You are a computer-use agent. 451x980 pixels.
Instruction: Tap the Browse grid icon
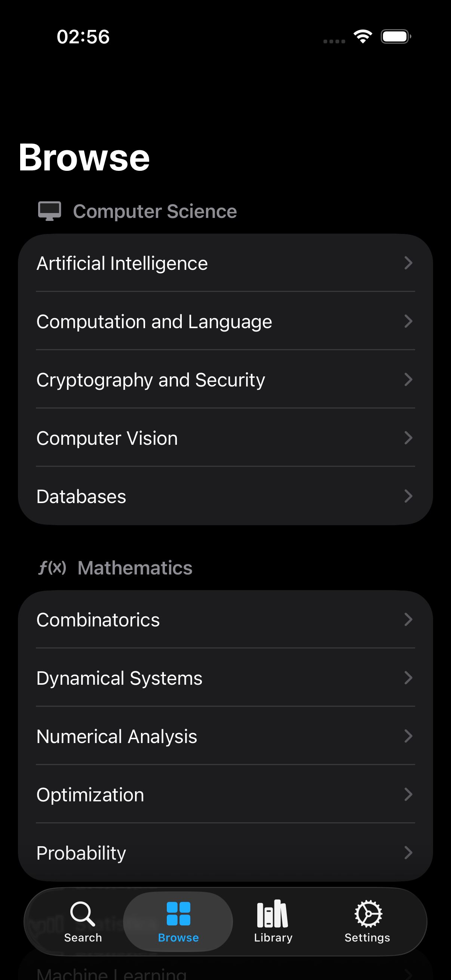[178, 913]
